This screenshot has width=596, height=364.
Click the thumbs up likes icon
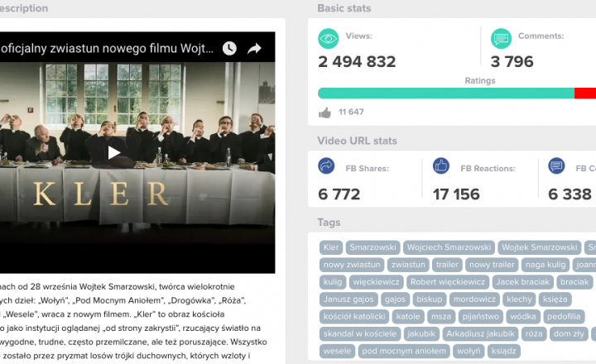click(324, 113)
